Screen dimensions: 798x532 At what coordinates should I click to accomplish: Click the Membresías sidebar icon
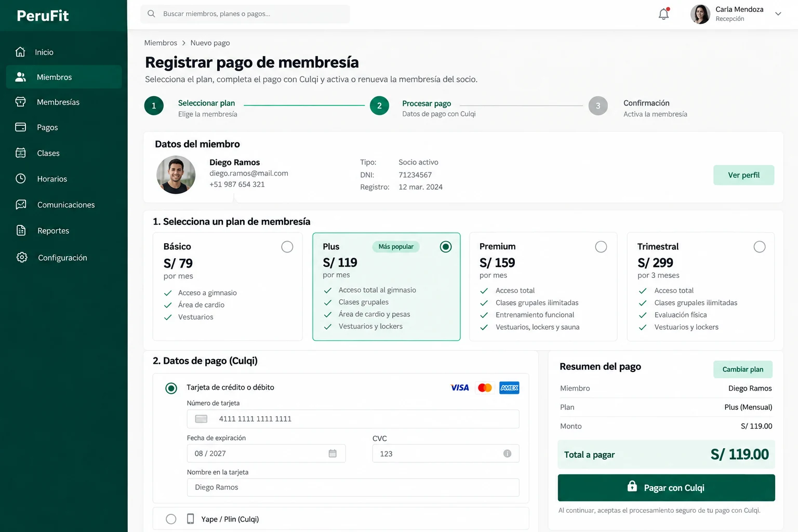(x=21, y=102)
